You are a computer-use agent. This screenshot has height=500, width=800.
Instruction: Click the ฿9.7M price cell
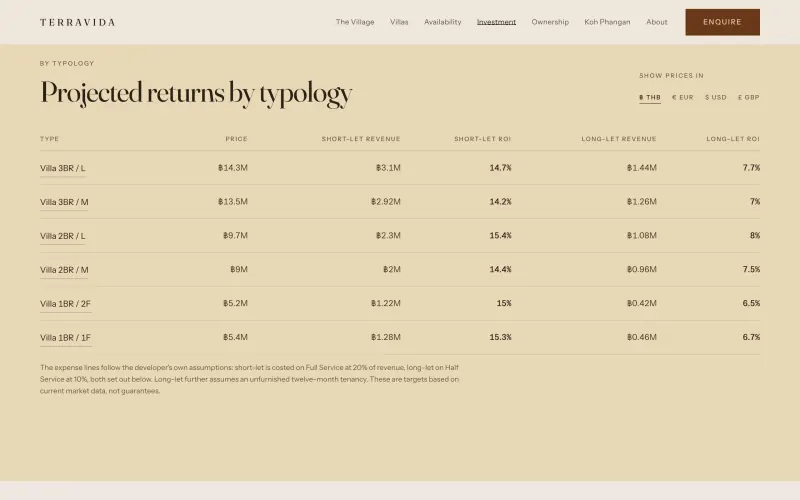235,235
